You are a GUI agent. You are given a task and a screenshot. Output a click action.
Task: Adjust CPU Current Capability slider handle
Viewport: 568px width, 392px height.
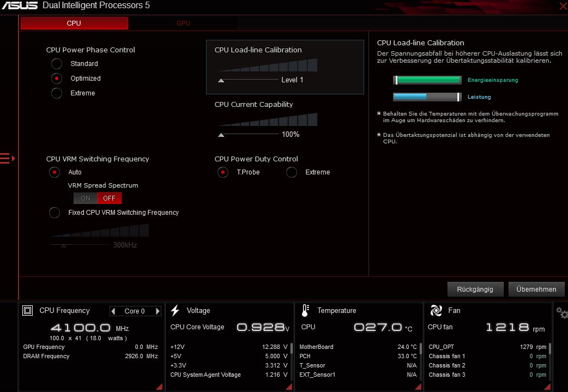221,135
